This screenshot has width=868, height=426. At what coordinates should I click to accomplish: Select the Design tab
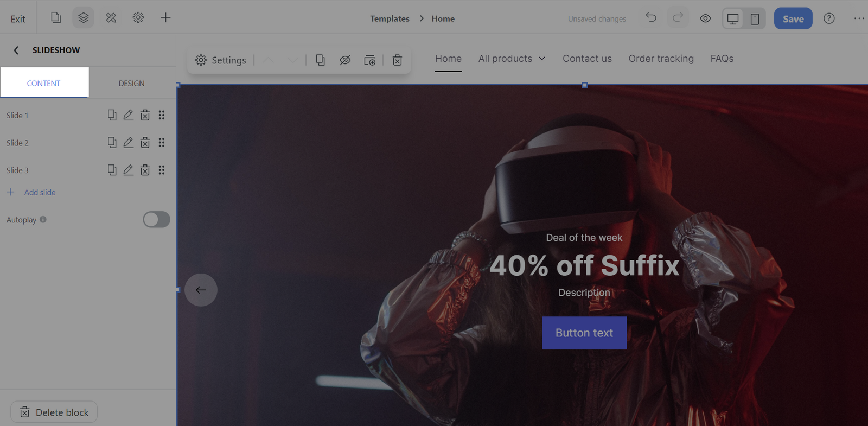(x=132, y=83)
